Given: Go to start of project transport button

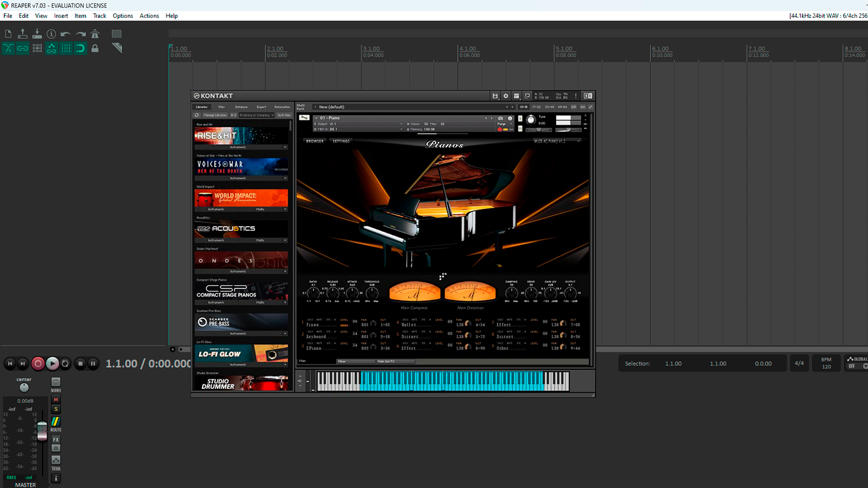Looking at the screenshot, I should (x=10, y=363).
